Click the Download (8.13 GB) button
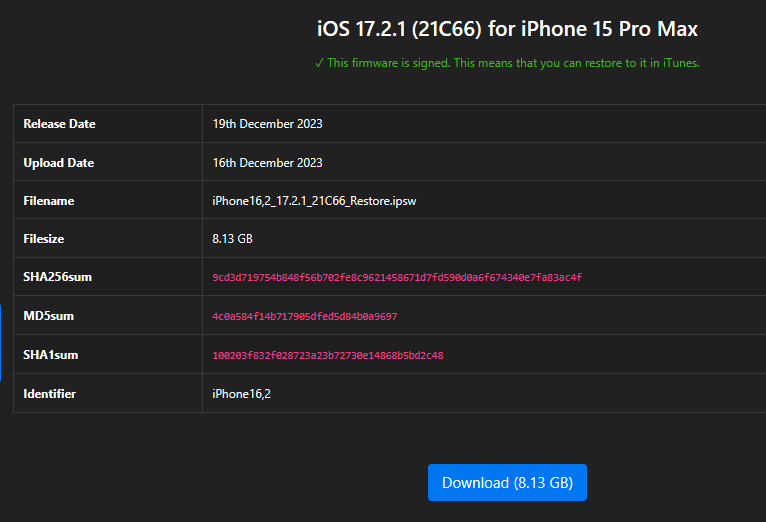Image resolution: width=766 pixels, height=522 pixels. 507,482
